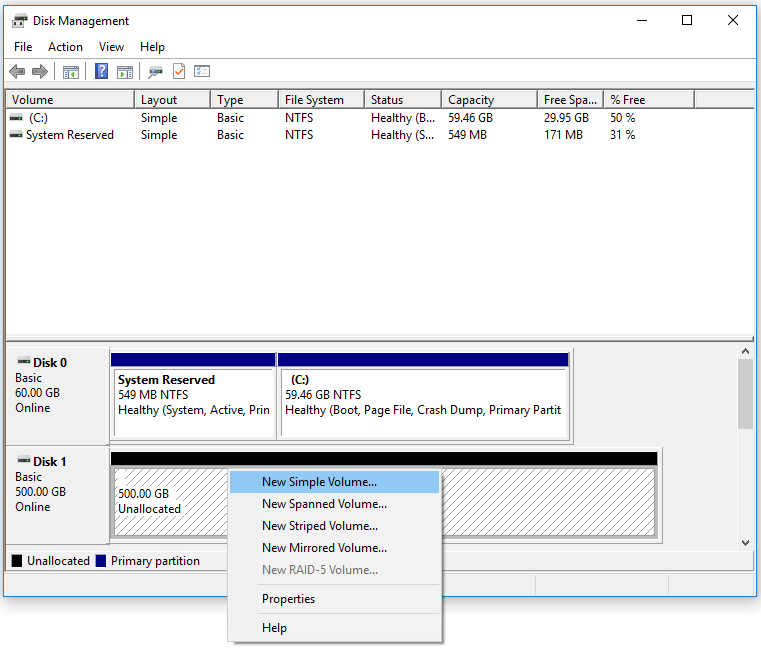Screen dimensions: 761x648
Task: Sort by the Free Space column header
Action: [570, 100]
